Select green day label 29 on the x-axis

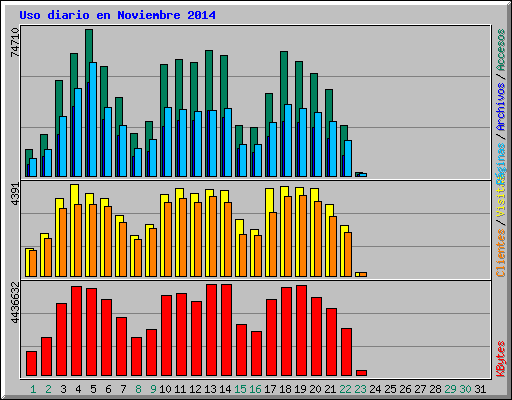pos(450,389)
